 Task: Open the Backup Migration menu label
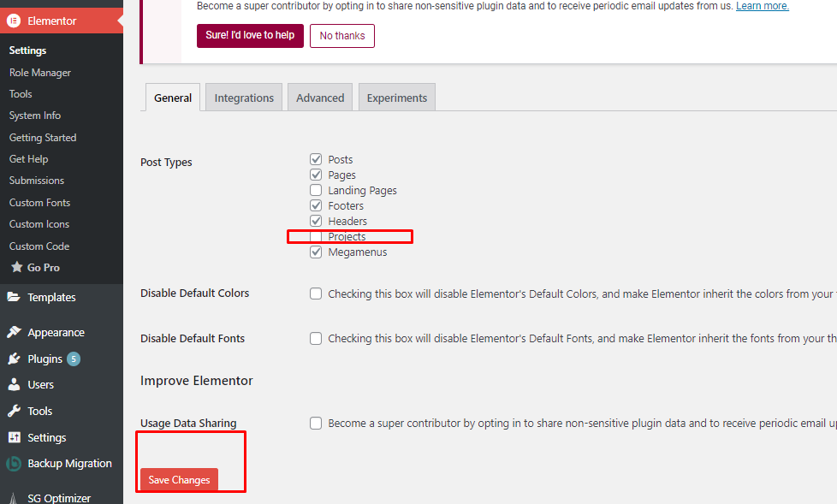coord(69,464)
